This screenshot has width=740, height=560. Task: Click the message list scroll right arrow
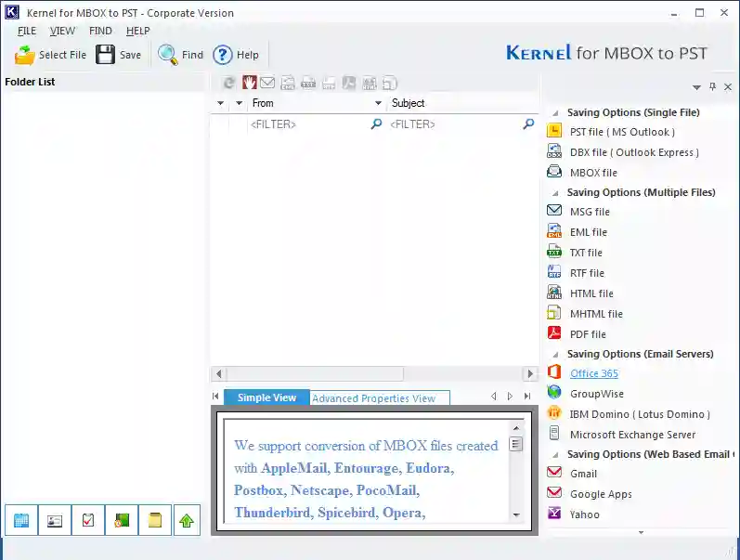pyautogui.click(x=530, y=374)
